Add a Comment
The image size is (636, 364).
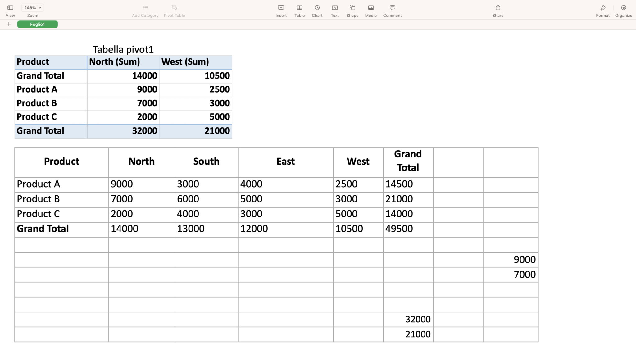(392, 9)
